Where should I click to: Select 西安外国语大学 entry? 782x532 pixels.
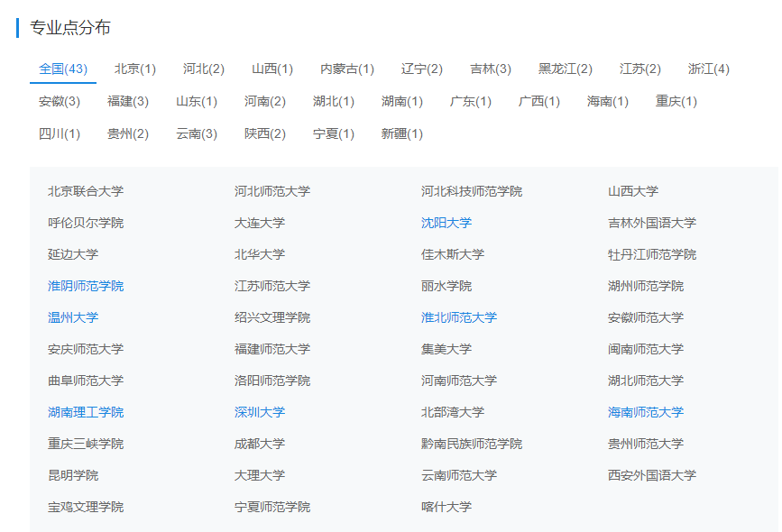(x=652, y=476)
